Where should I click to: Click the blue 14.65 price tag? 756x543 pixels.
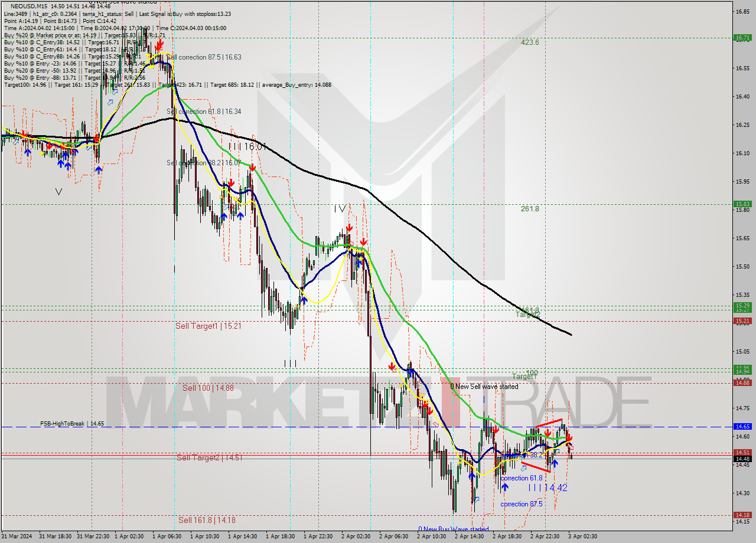tap(742, 426)
